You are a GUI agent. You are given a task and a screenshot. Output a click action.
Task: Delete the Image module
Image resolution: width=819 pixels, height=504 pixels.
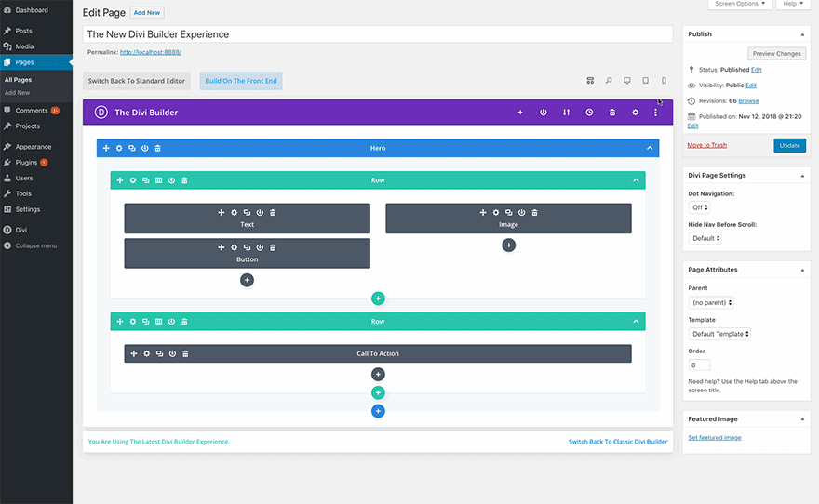tap(534, 213)
